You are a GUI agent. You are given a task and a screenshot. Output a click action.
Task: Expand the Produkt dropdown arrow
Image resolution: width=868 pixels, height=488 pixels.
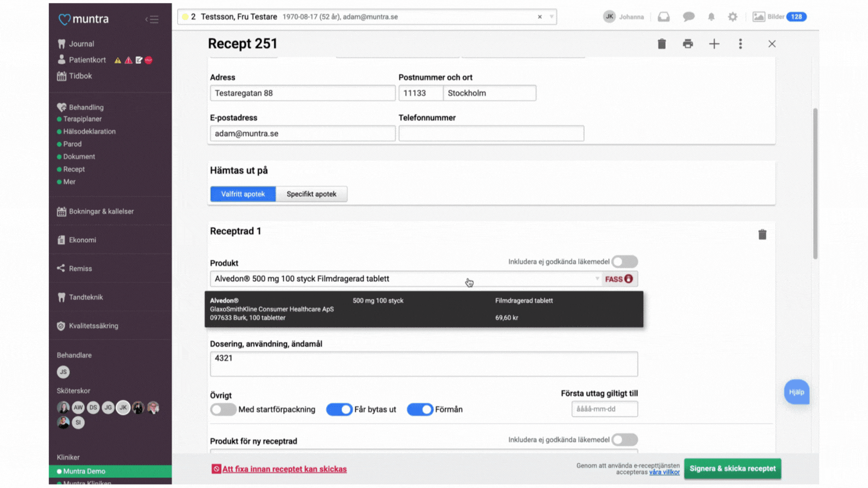coord(597,279)
